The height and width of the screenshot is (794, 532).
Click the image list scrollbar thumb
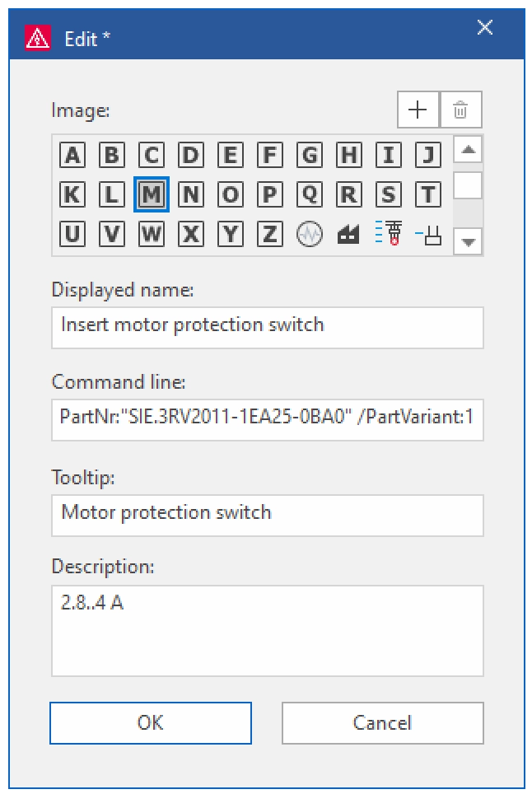(x=468, y=184)
